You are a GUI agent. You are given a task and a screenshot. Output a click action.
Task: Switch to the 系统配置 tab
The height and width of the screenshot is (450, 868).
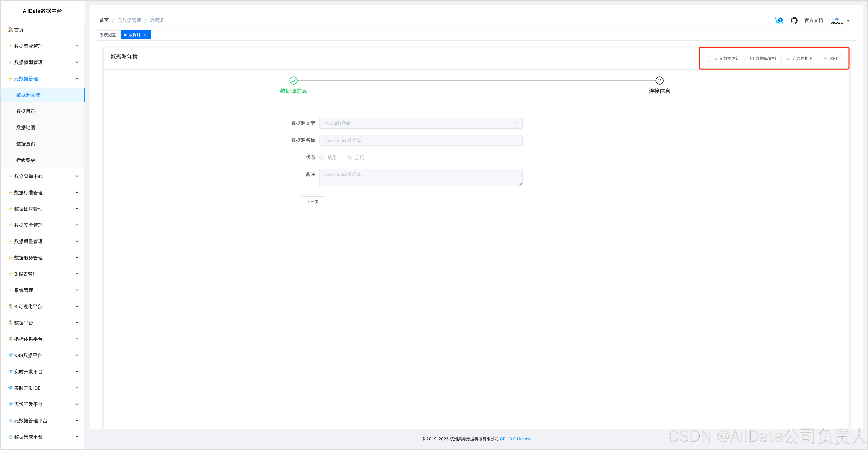[x=108, y=35]
